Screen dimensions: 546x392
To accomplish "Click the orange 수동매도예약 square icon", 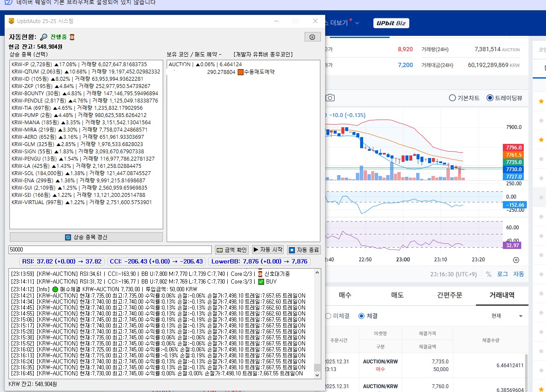I will point(240,72).
